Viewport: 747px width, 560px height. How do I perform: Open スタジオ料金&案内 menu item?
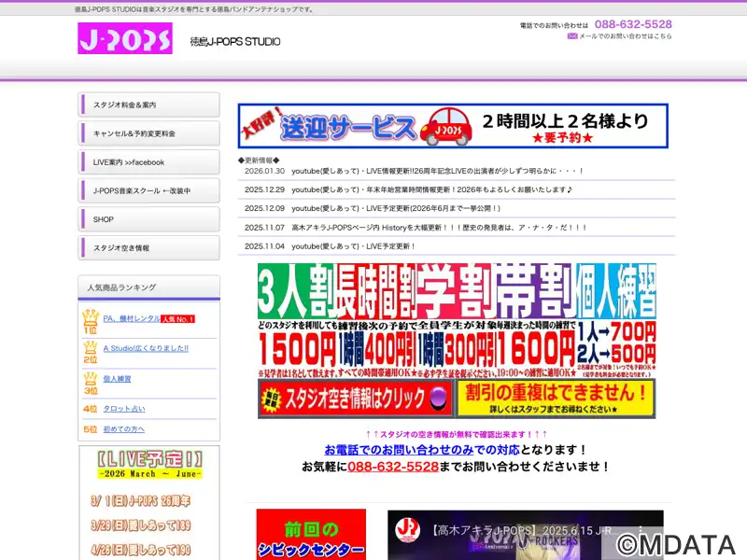(x=149, y=105)
